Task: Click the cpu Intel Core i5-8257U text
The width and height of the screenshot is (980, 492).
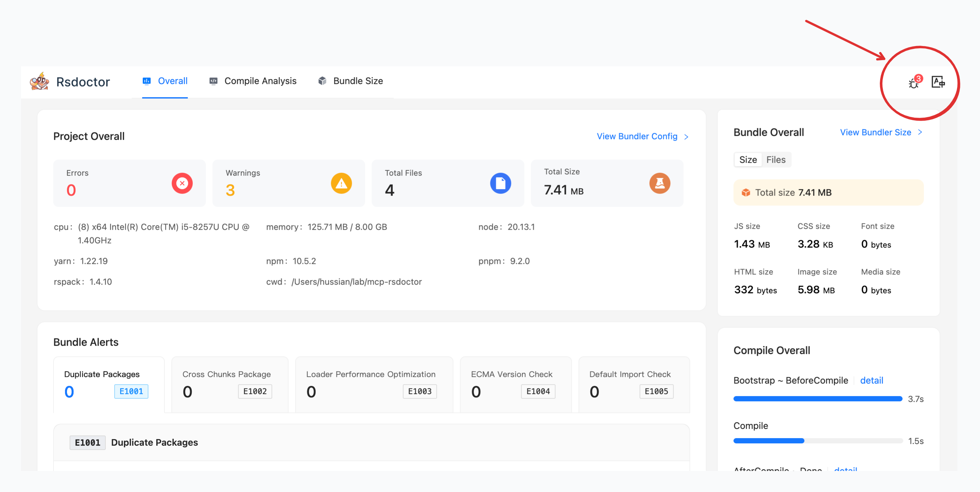Action: click(164, 233)
